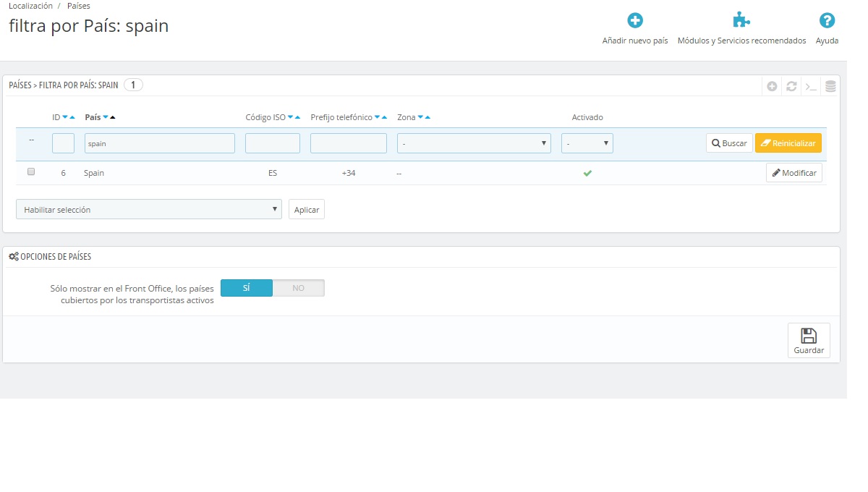Sort Prefijo telefónico column ascending arrow

click(x=384, y=117)
